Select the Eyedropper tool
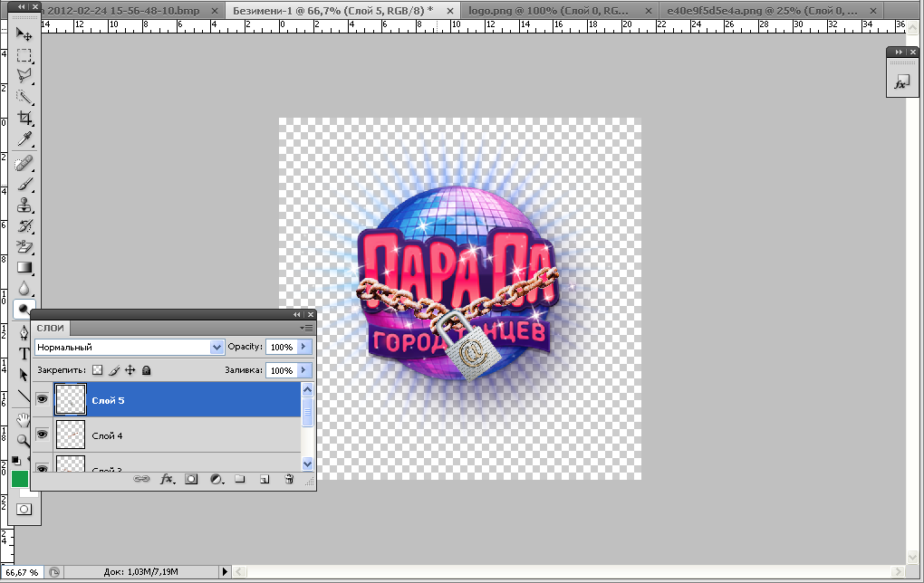Screen dimensions: 924x583 coord(24,139)
